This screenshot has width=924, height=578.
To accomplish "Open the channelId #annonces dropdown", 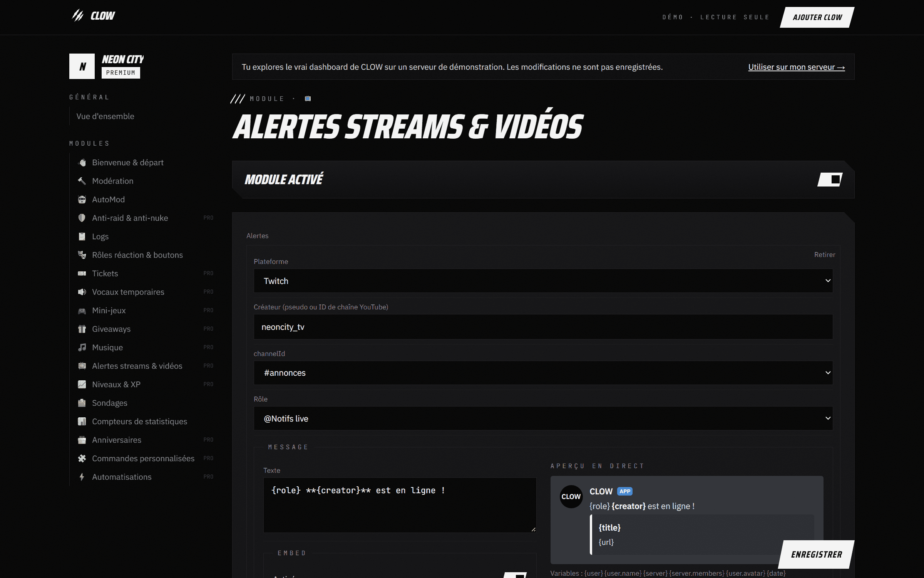I will 543,373.
